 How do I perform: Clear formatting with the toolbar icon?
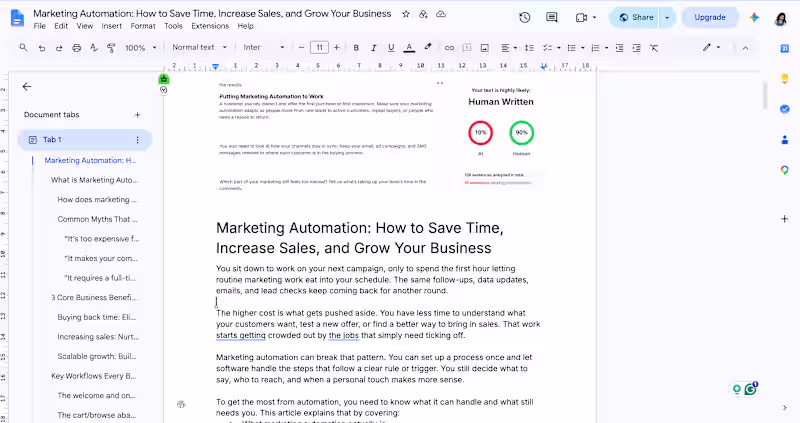pos(654,47)
